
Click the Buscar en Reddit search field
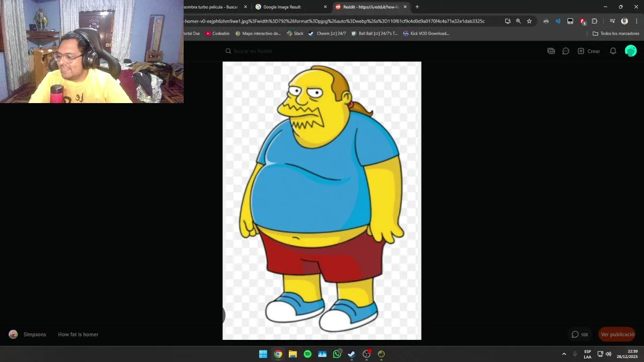coord(322,51)
